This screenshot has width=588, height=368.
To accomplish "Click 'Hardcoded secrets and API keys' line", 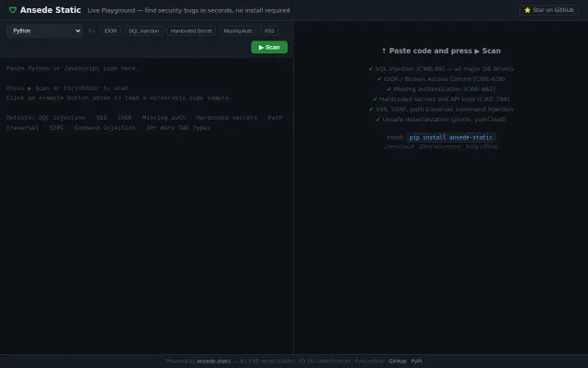I will tap(441, 99).
